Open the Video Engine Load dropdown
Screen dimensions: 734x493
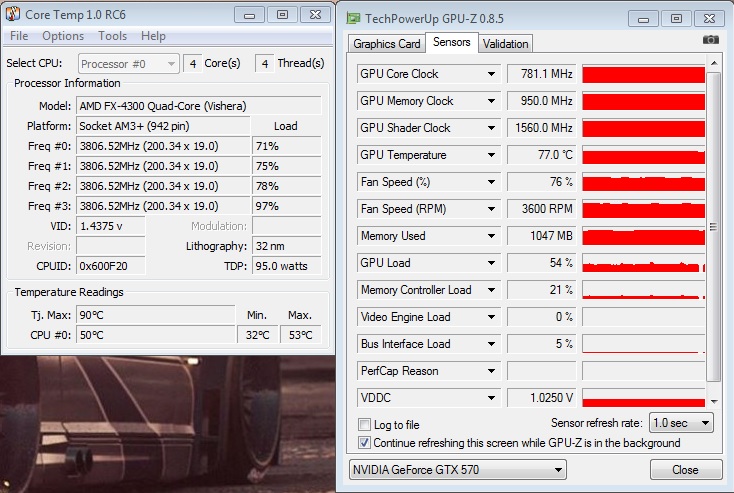pos(491,317)
